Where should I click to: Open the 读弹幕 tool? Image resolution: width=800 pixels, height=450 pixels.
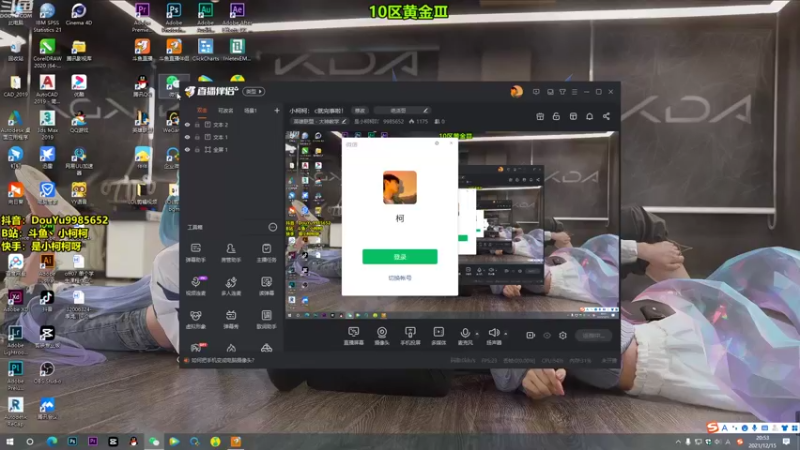click(266, 286)
